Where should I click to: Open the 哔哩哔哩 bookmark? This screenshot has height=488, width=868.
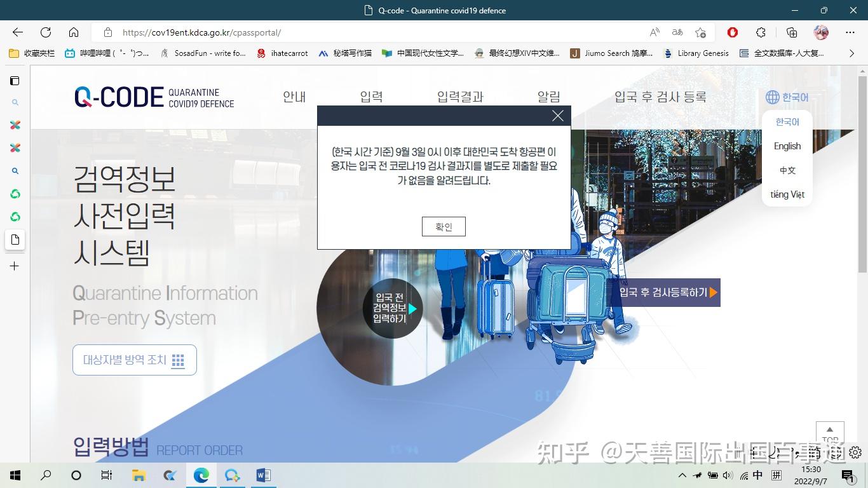[x=107, y=53]
